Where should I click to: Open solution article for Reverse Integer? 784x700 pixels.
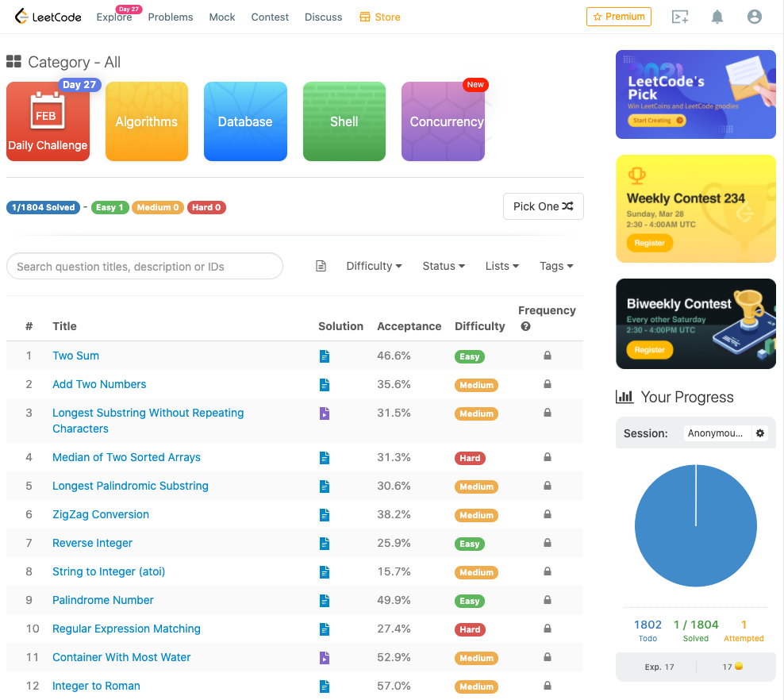pos(325,543)
